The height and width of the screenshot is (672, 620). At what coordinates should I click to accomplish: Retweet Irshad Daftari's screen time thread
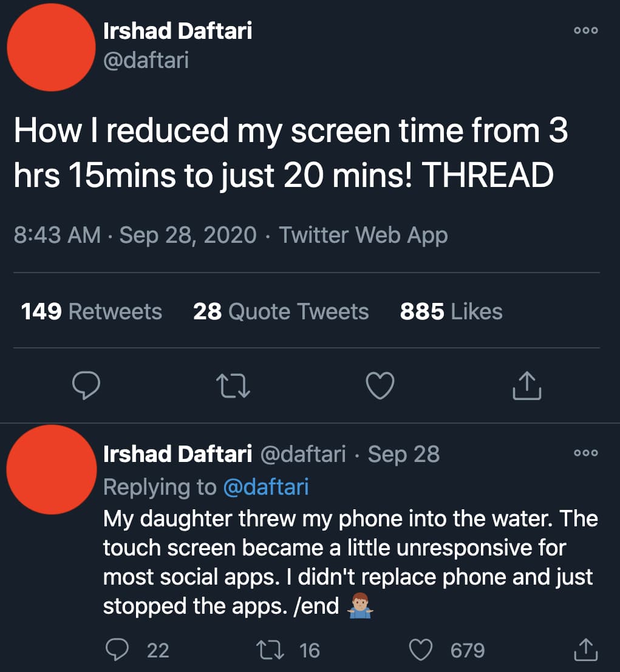[x=233, y=385]
